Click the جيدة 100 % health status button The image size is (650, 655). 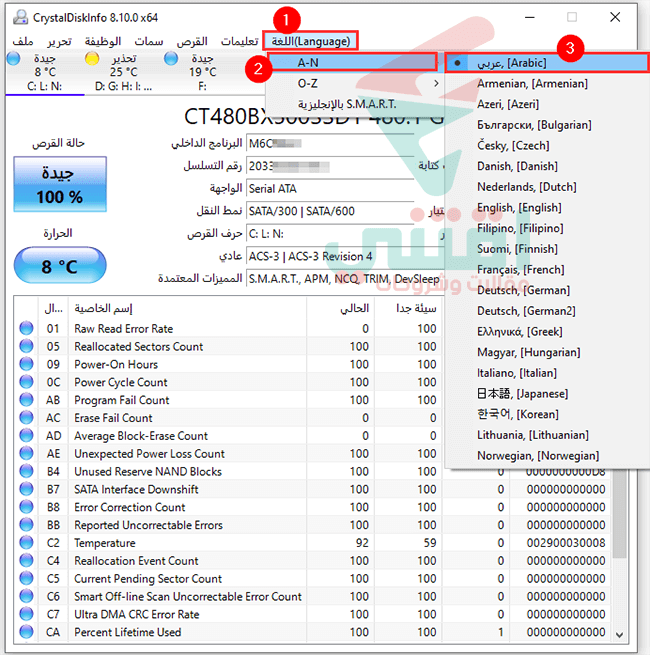(60, 184)
